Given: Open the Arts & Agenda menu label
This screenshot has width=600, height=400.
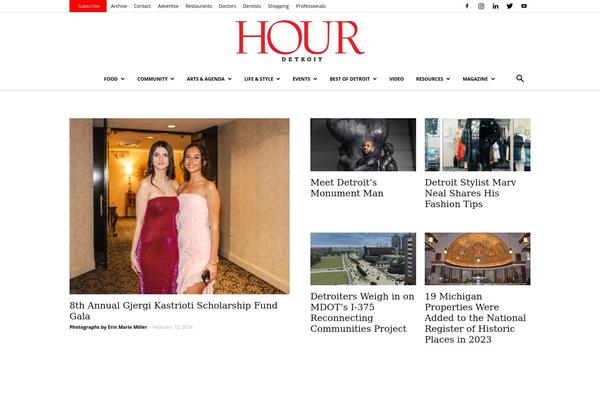Looking at the screenshot, I should pos(205,79).
